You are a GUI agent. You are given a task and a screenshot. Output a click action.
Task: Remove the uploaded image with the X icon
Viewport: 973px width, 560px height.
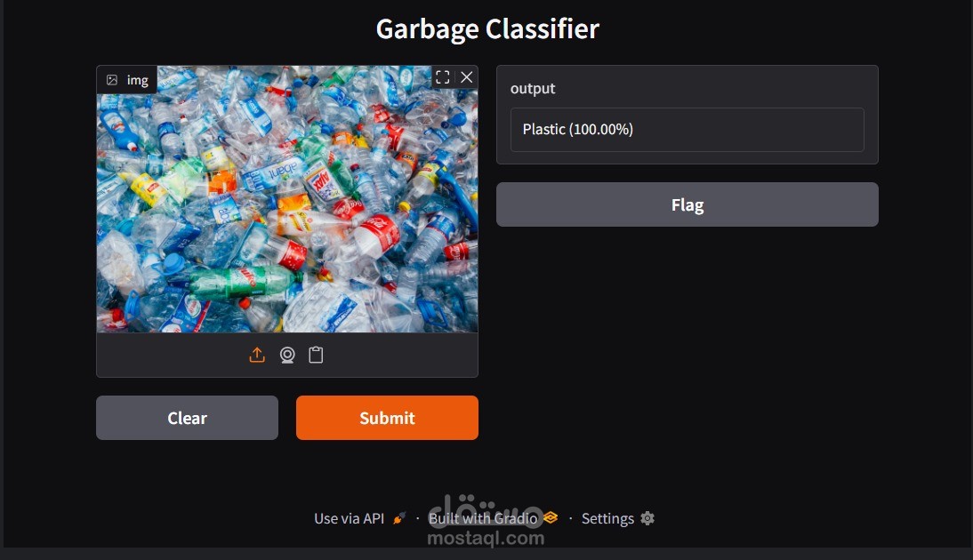(467, 77)
